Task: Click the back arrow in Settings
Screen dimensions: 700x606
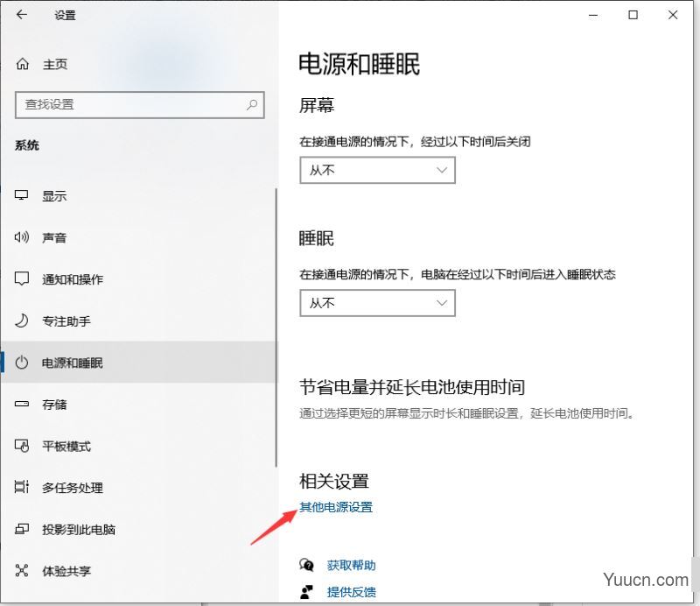Action: 21,15
